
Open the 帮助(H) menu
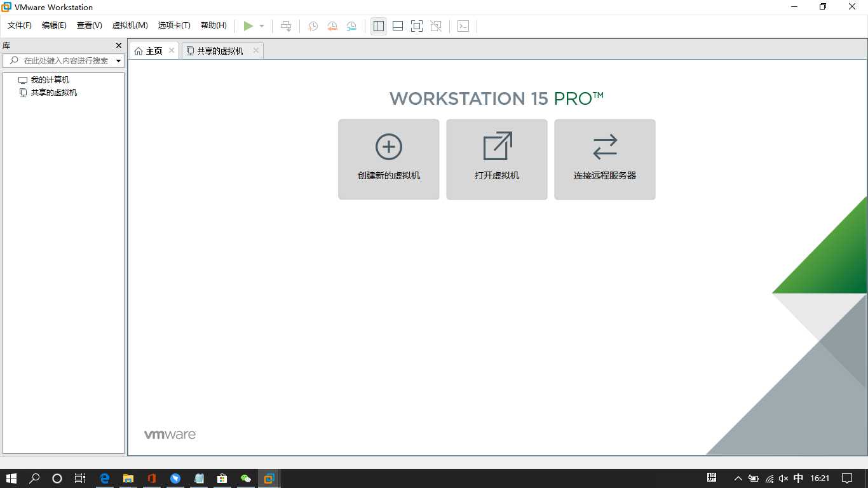(x=214, y=25)
